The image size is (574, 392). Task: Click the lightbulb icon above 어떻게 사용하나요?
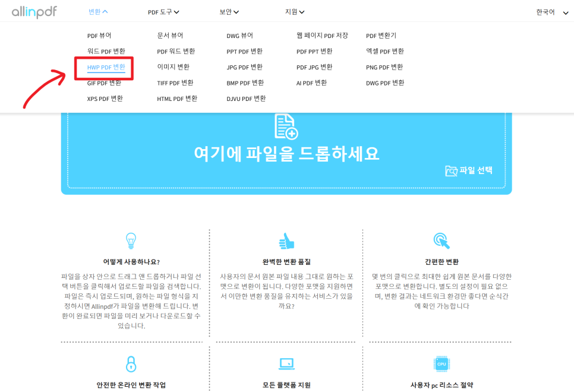coord(131,241)
